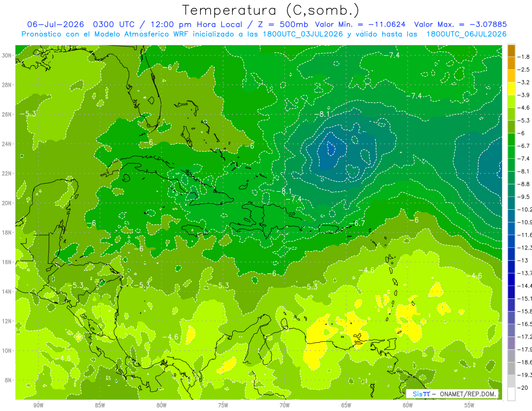Viewport: 532px width, 411px height.
Task: Click the "22N" latitude axis label
Action: click(7, 173)
